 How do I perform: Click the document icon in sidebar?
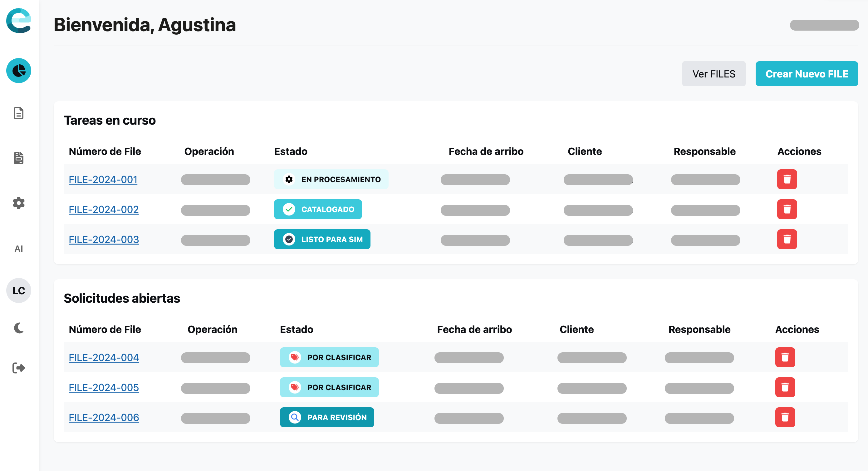(x=19, y=113)
